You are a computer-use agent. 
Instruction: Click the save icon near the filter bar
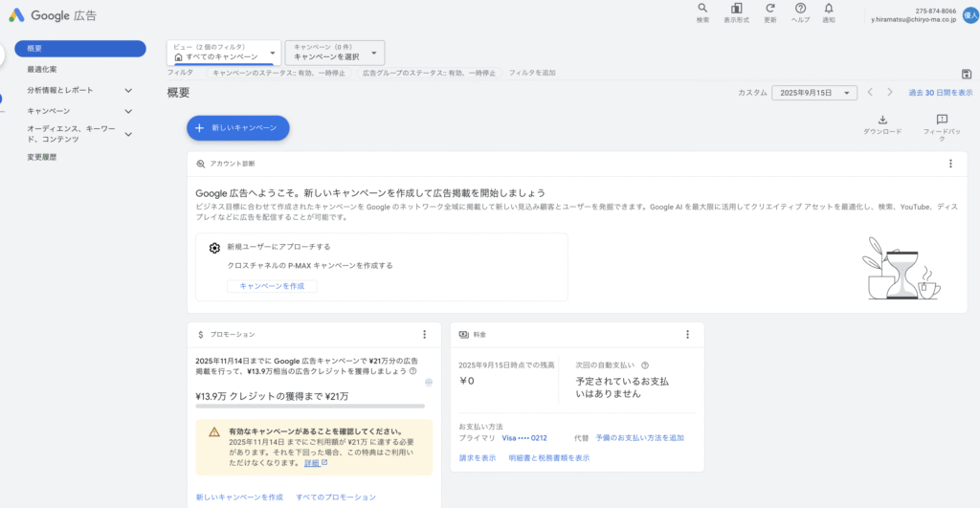click(966, 74)
